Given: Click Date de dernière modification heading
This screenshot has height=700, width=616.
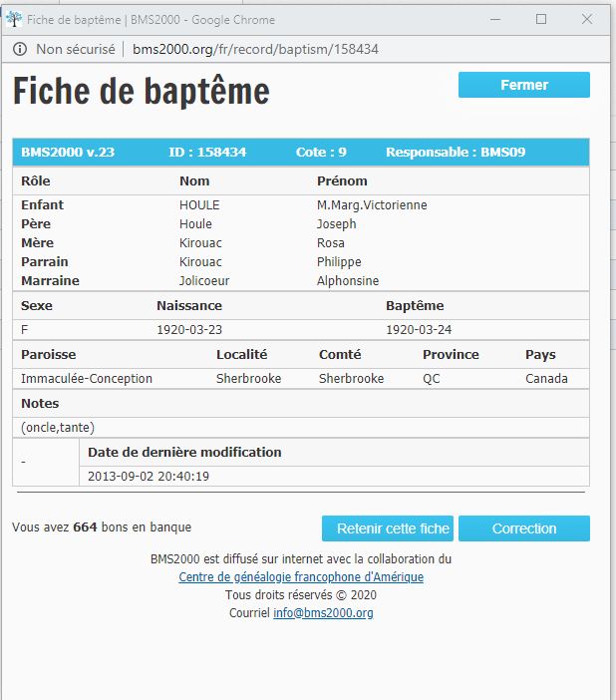Looking at the screenshot, I should point(184,453).
